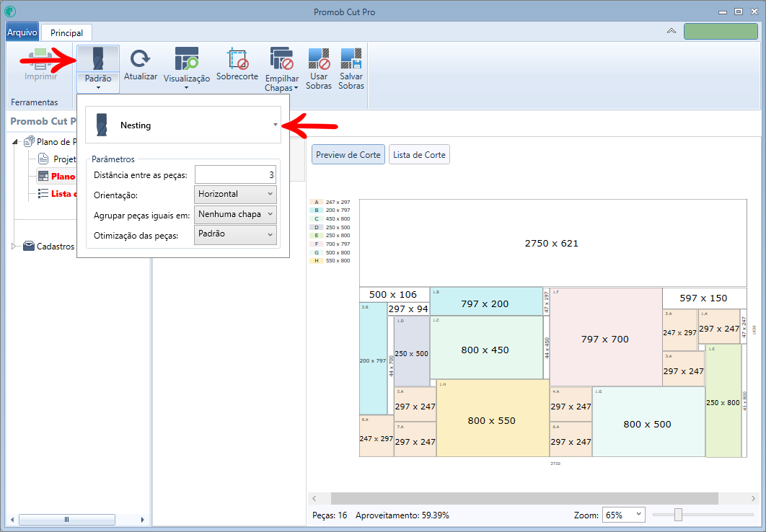The height and width of the screenshot is (532, 766).
Task: Refresh the plan with Atualizar
Action: coord(140,58)
